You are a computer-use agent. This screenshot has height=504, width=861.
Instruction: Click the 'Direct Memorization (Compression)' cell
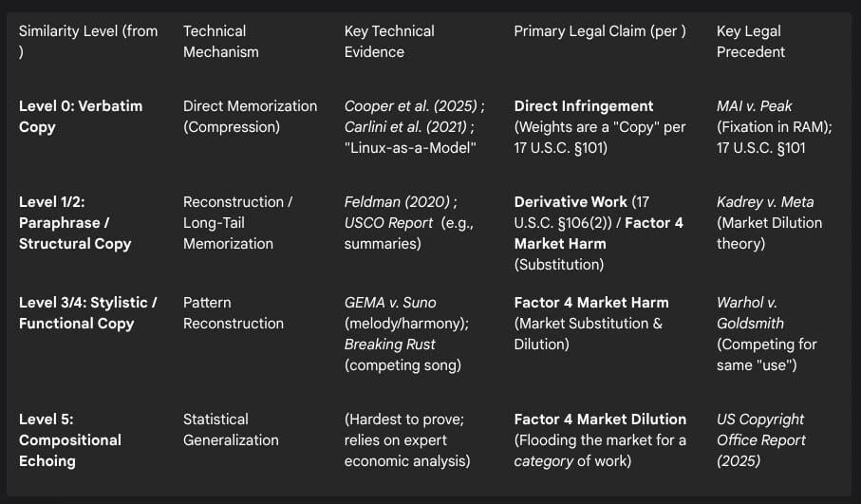[250, 116]
